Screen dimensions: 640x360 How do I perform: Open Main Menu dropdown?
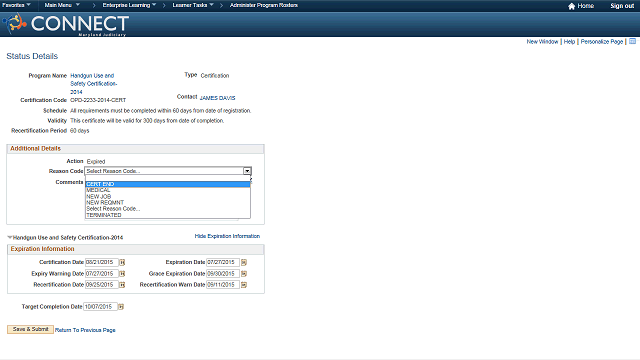pyautogui.click(x=62, y=5)
